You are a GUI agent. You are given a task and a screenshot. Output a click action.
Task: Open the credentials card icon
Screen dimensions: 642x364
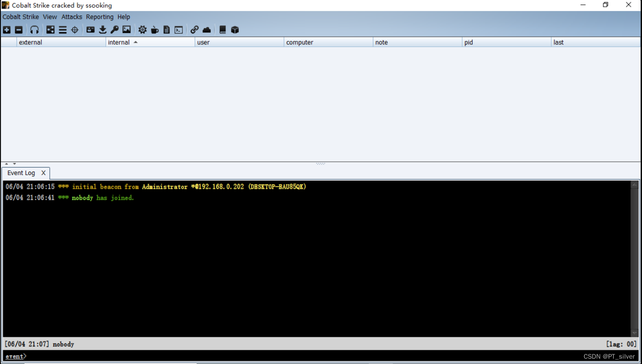(x=90, y=30)
